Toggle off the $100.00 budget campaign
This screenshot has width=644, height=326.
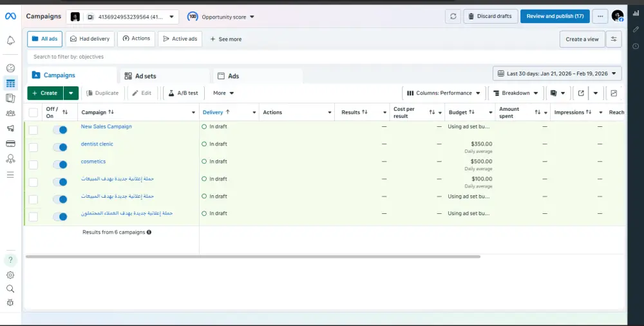60,182
